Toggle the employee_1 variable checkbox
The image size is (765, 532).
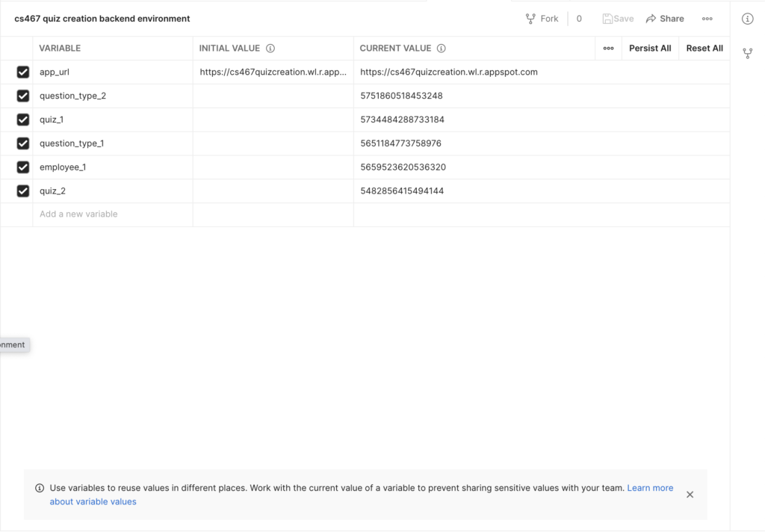(23, 167)
